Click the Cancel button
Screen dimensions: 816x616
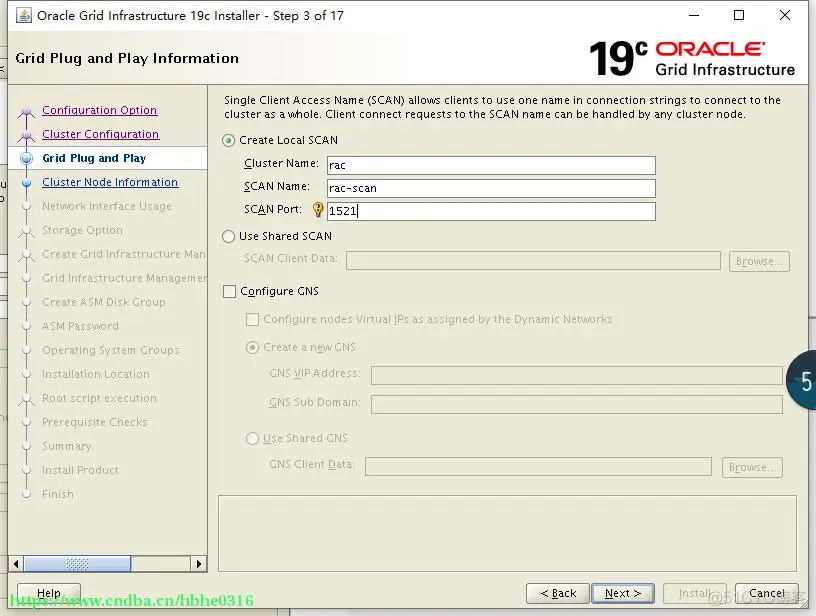[767, 593]
